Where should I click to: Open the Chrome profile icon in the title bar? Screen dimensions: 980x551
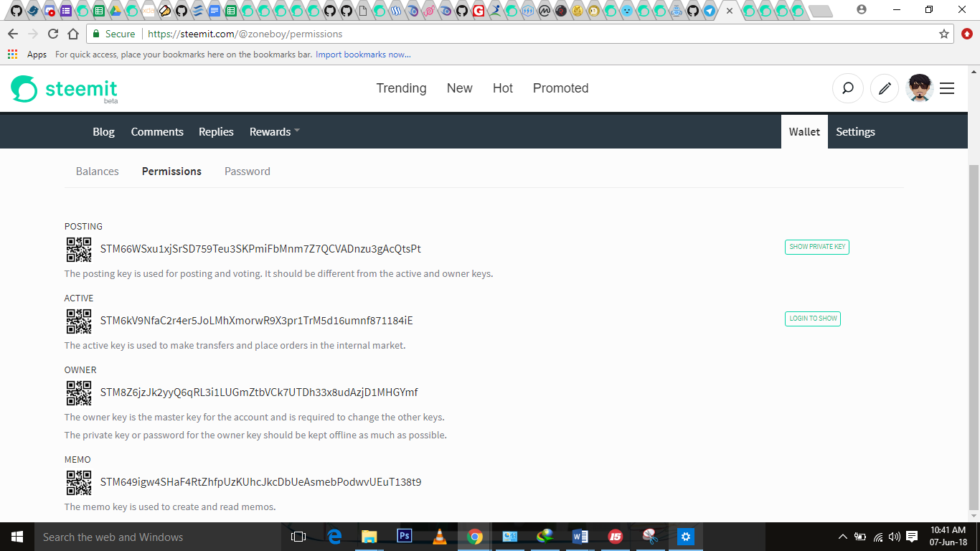[x=862, y=10]
